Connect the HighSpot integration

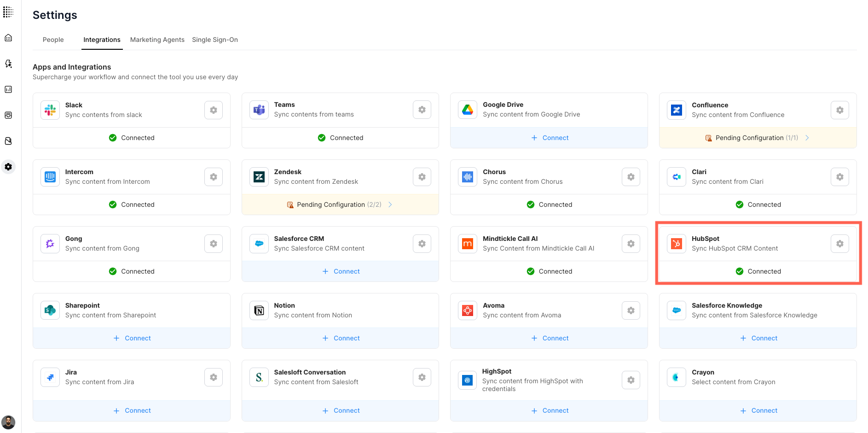[x=549, y=410]
